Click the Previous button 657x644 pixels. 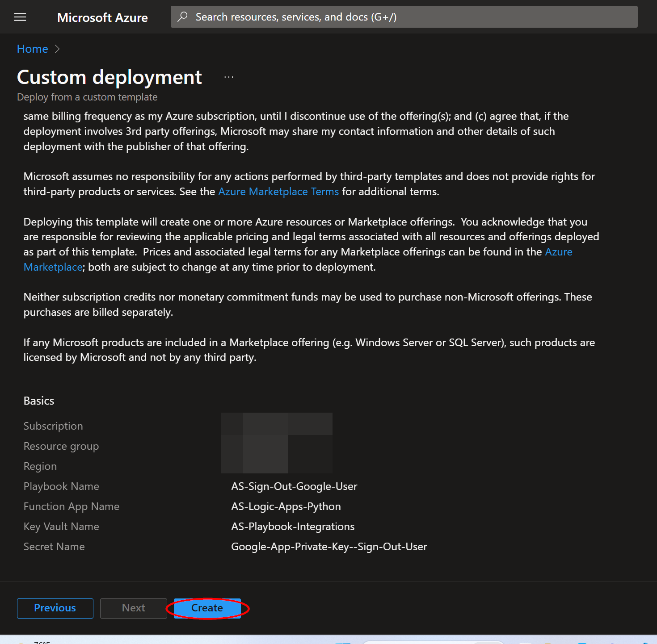[x=55, y=608]
